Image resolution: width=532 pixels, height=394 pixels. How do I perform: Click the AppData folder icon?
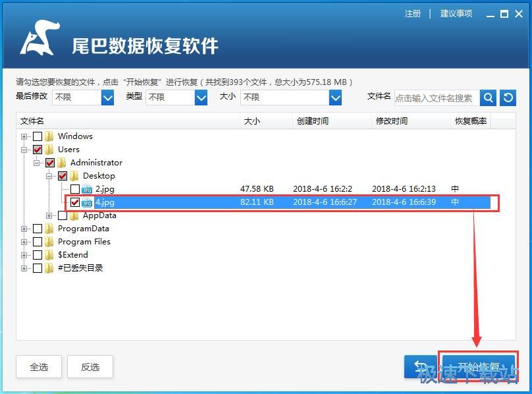click(74, 215)
